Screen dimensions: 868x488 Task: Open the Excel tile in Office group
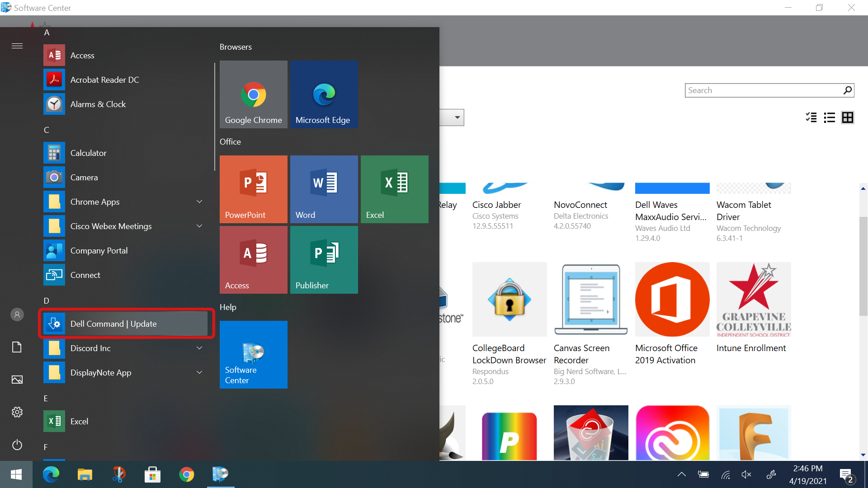(395, 189)
